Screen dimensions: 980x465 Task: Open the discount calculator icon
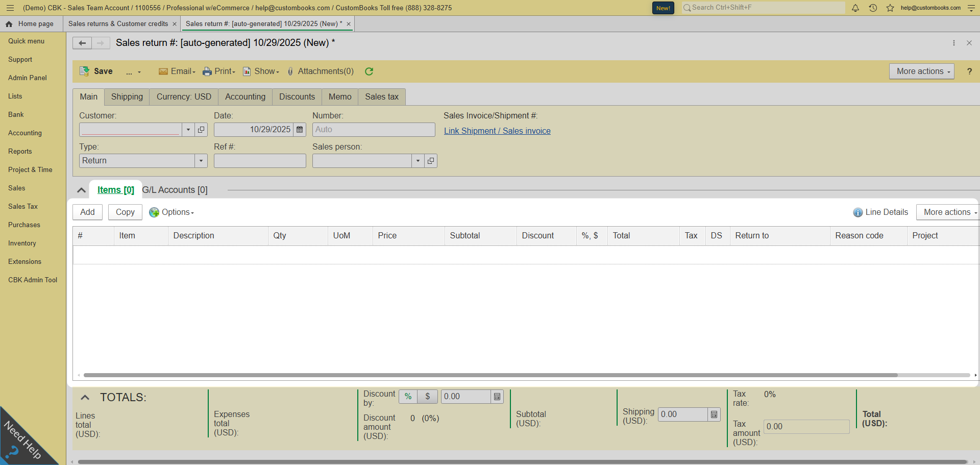pyautogui.click(x=497, y=397)
